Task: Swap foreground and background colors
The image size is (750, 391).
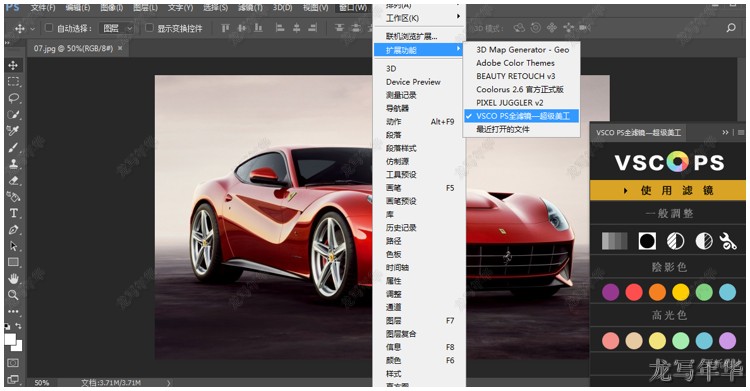Action: pyautogui.click(x=18, y=326)
